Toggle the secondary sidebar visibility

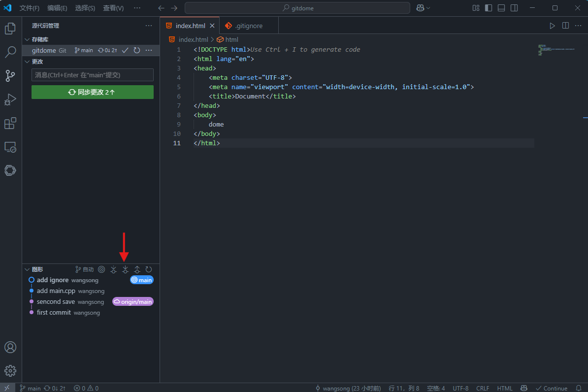click(x=513, y=8)
